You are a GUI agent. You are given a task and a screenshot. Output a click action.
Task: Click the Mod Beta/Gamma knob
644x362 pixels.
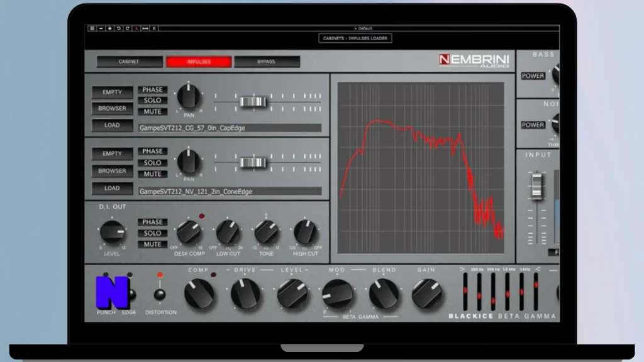338,294
